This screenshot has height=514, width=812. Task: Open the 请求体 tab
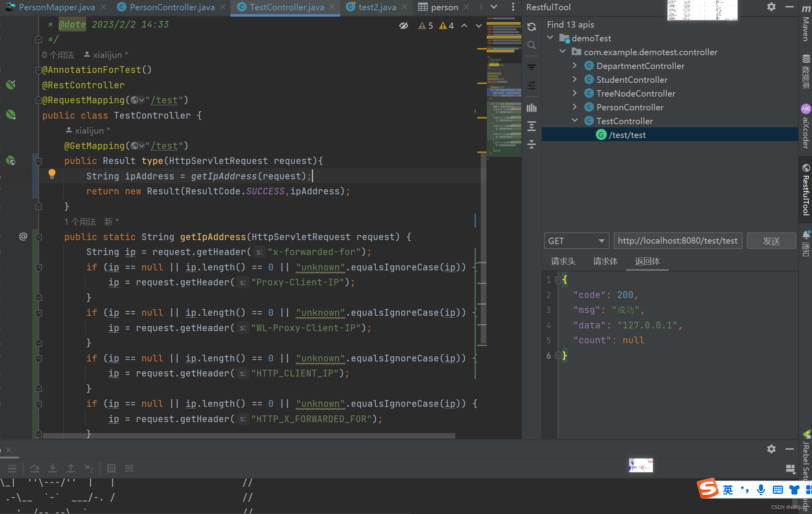(605, 261)
